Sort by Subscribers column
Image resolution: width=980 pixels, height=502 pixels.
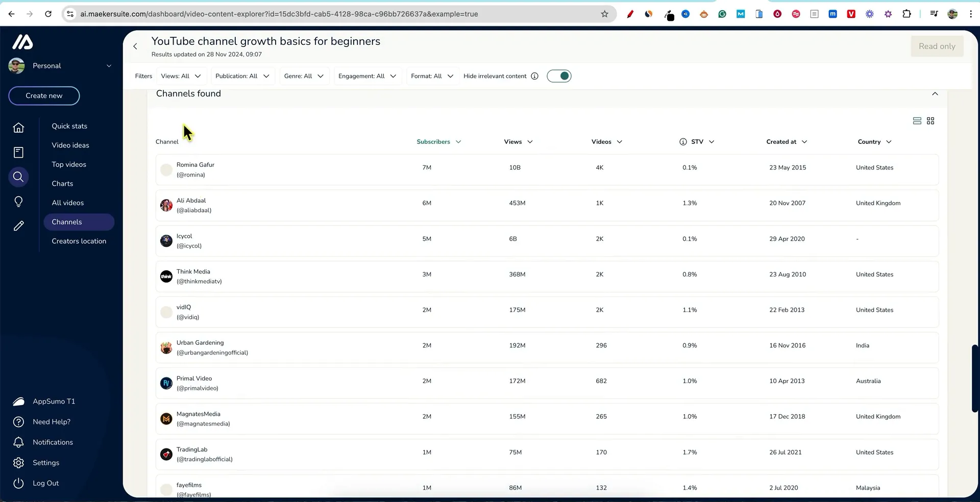click(438, 142)
